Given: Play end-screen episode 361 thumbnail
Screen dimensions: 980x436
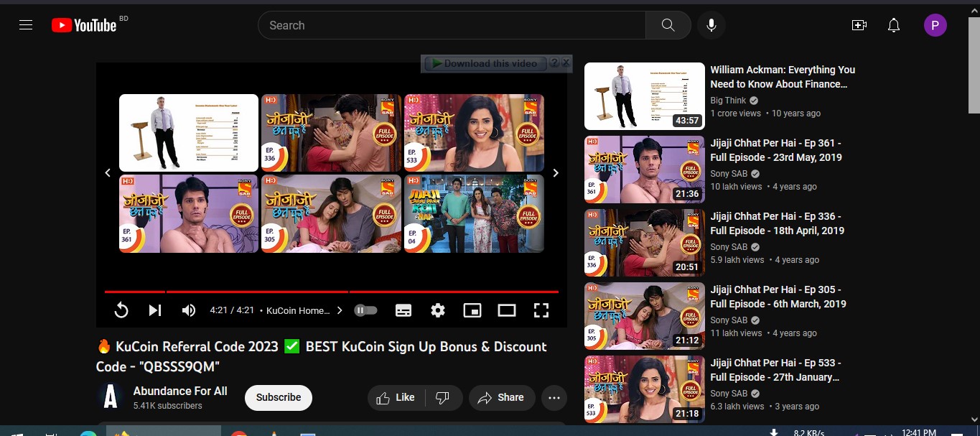Looking at the screenshot, I should point(189,213).
